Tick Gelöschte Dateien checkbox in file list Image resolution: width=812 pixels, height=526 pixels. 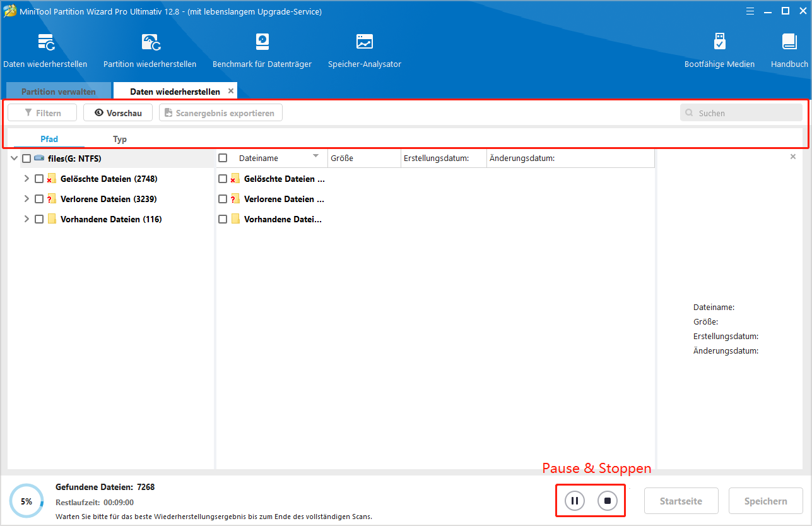[x=223, y=179]
